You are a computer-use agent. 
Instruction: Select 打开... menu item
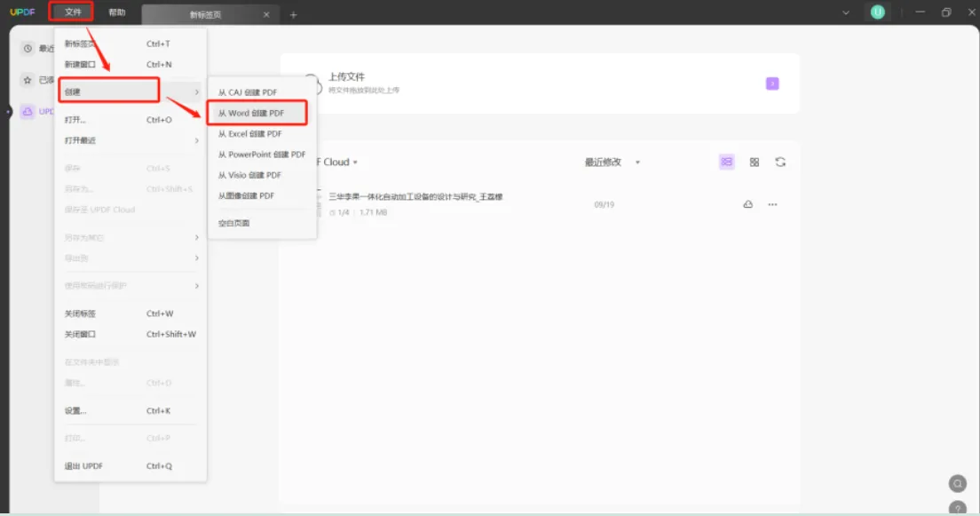[x=130, y=120]
